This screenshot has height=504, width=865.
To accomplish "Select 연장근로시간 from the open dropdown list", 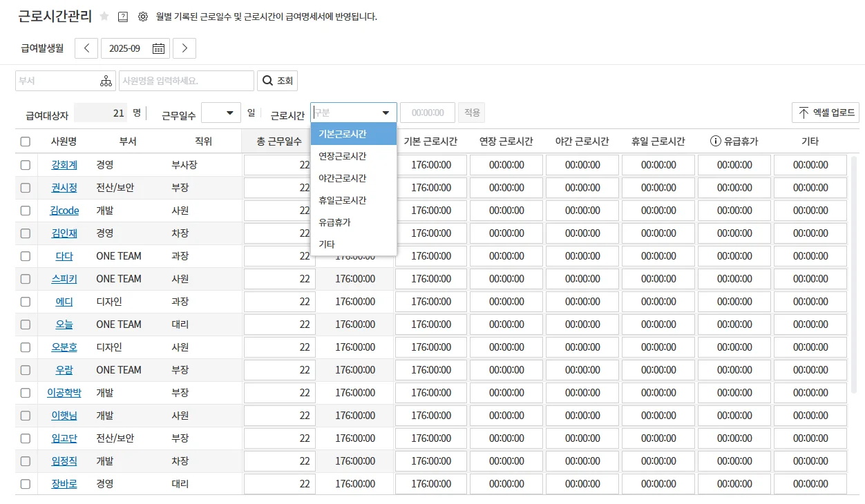I will point(342,156).
